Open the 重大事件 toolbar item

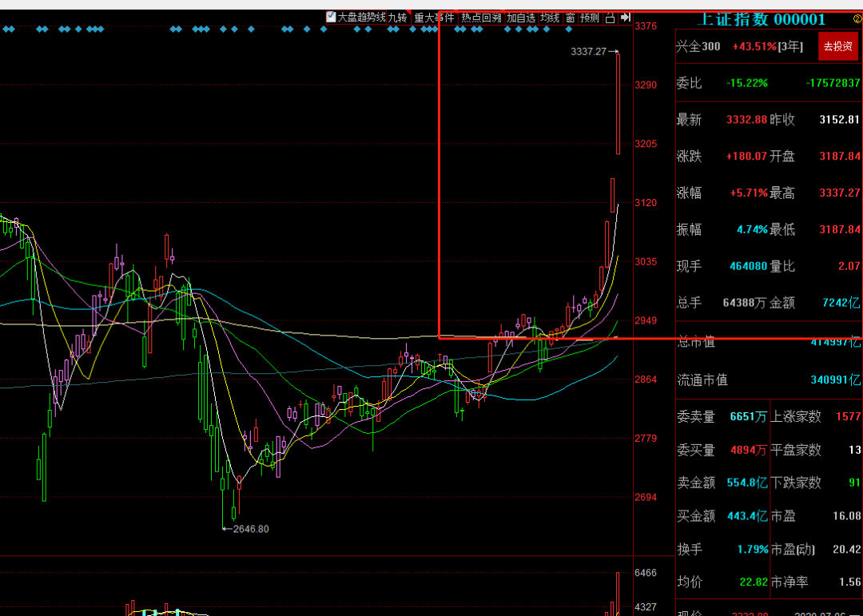click(434, 18)
